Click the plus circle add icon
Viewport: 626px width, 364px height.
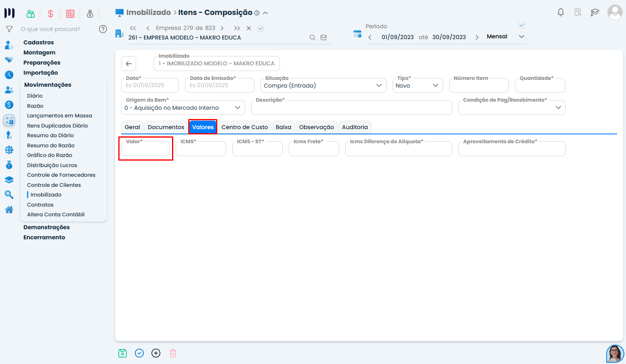156,354
